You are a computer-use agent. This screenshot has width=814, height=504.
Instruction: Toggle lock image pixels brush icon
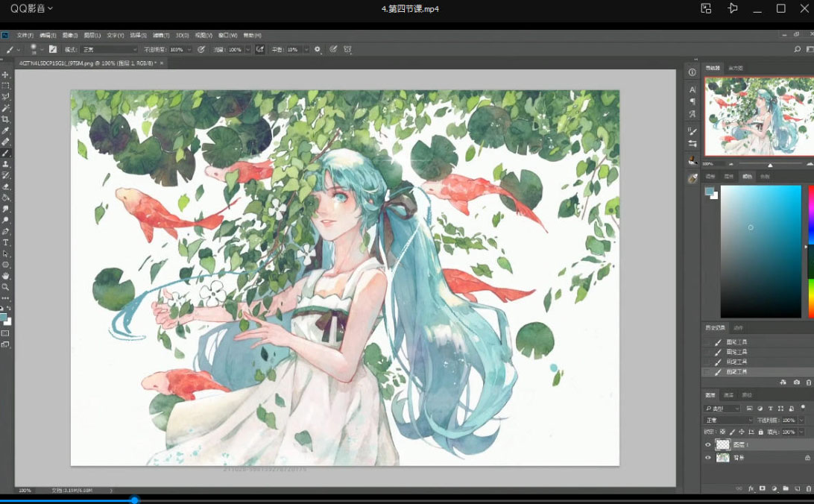click(732, 432)
